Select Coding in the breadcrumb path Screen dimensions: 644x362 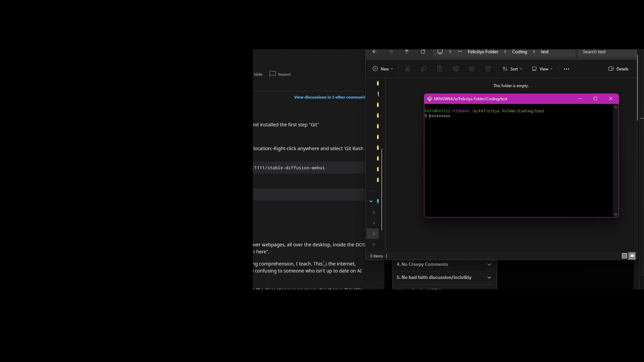pos(519,52)
